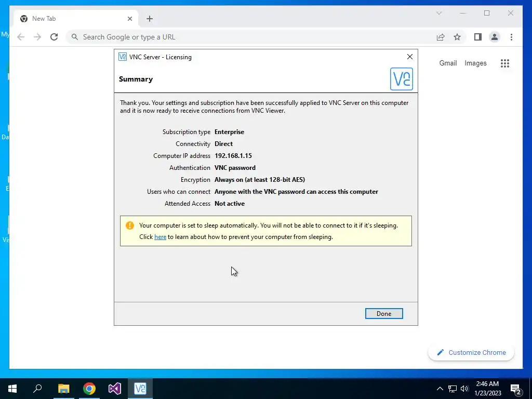The width and height of the screenshot is (532, 399).
Task: Click the 'Summary' heading text
Action: point(136,79)
